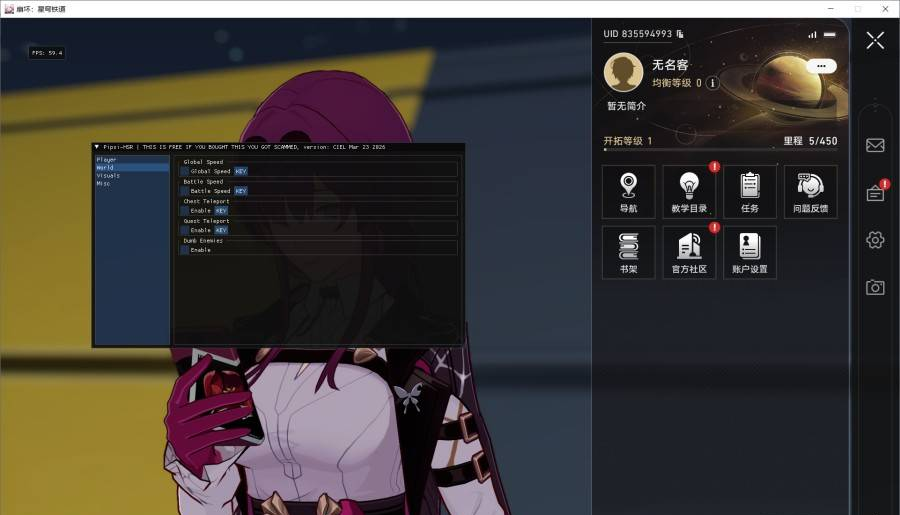The width and height of the screenshot is (900, 515).
Task: Click the player avatar portrait
Action: 623,72
